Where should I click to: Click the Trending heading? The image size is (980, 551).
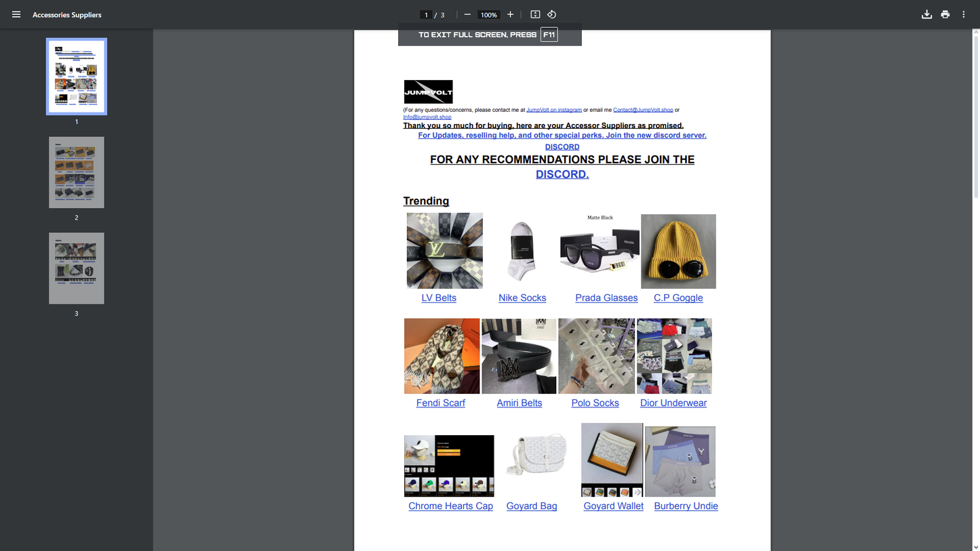(x=426, y=201)
